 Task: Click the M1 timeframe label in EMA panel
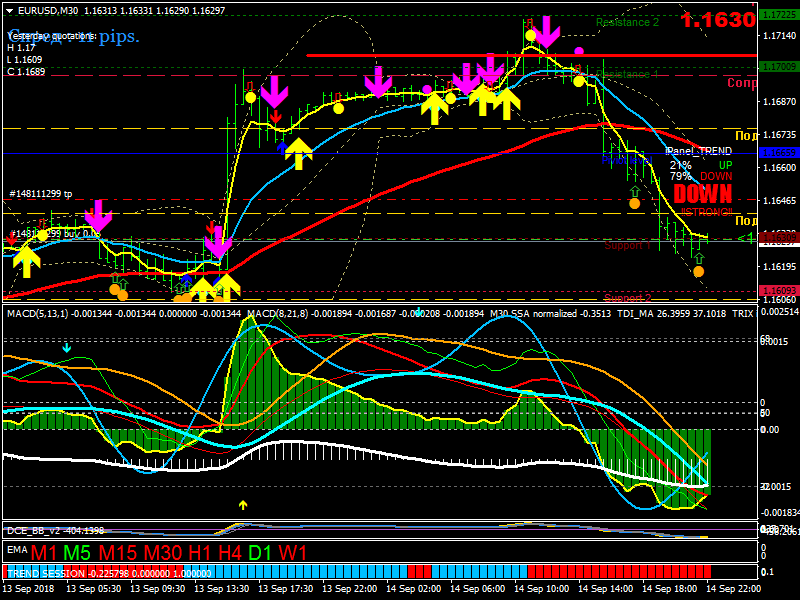44,553
